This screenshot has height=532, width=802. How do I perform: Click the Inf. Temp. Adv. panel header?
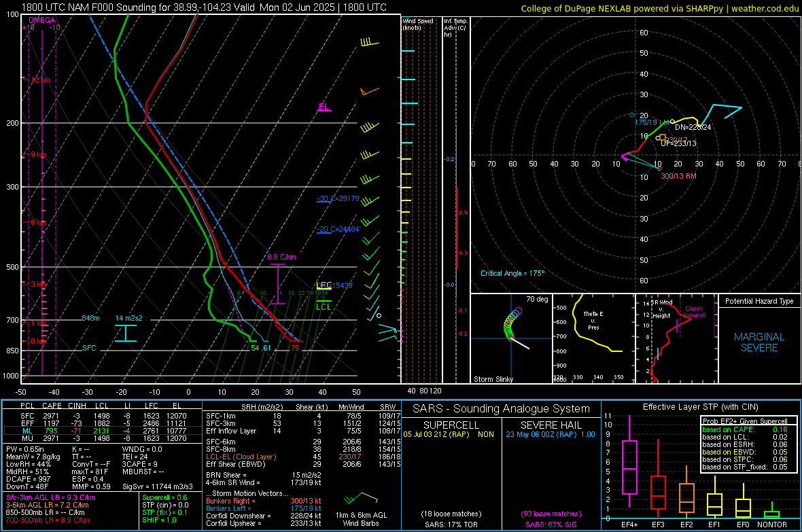(455, 28)
